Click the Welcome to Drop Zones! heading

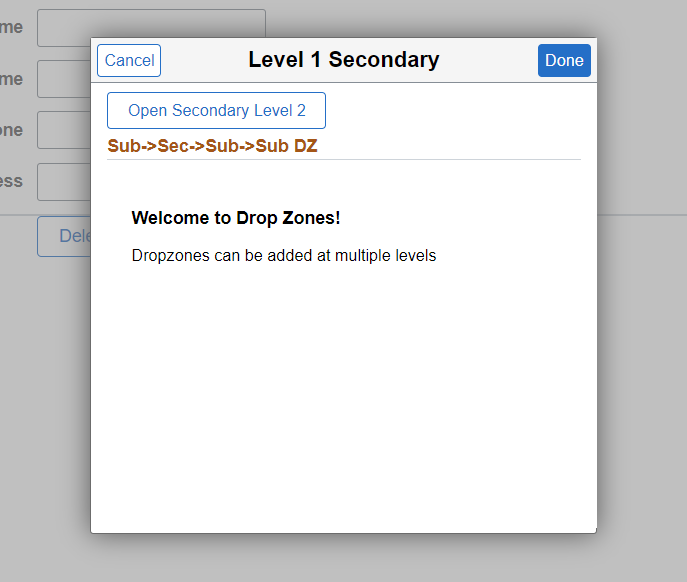tap(236, 218)
